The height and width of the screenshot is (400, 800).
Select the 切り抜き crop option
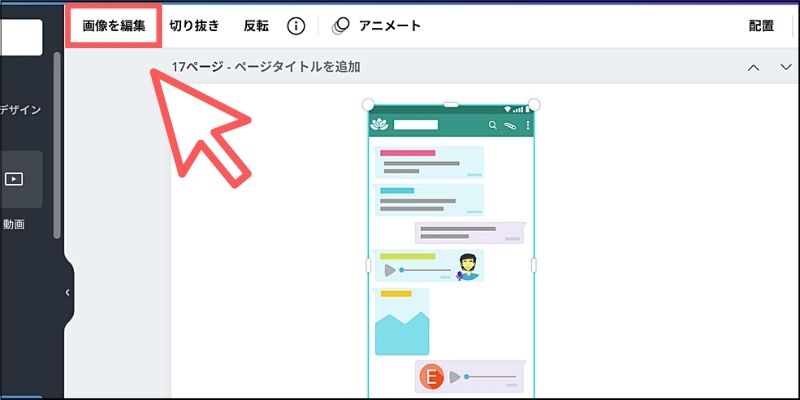194,26
